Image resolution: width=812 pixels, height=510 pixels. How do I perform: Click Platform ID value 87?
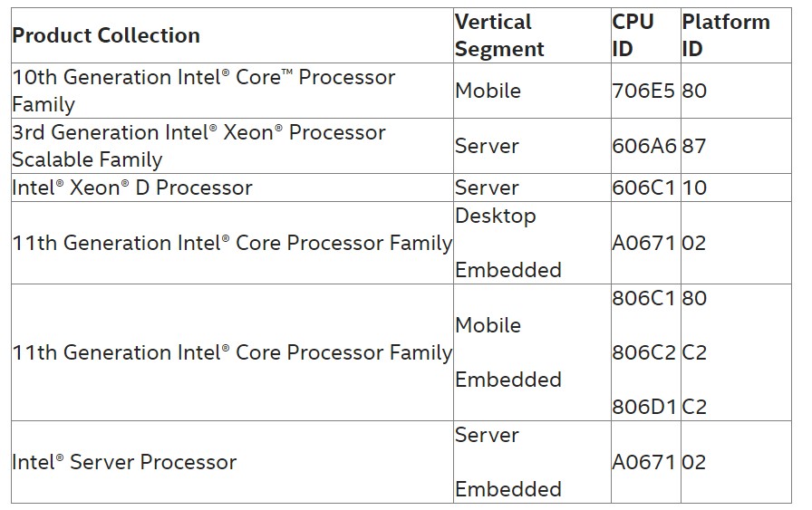694,146
